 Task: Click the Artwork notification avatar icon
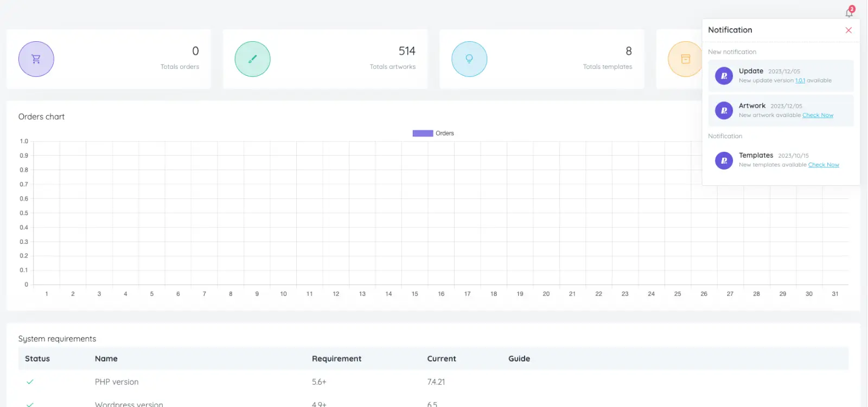click(x=724, y=111)
